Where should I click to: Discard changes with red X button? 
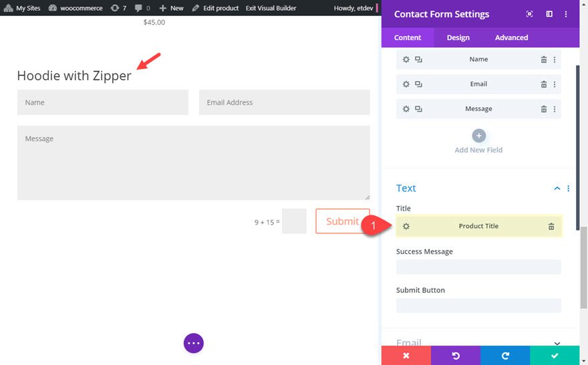point(406,355)
